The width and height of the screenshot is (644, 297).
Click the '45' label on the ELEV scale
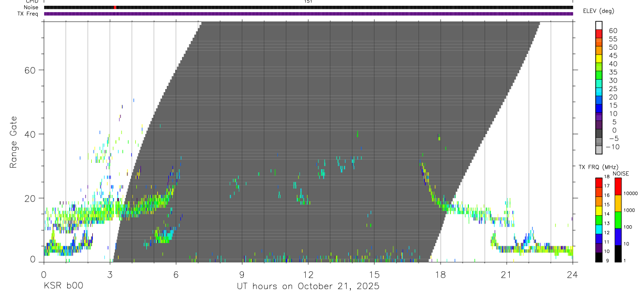coord(613,56)
